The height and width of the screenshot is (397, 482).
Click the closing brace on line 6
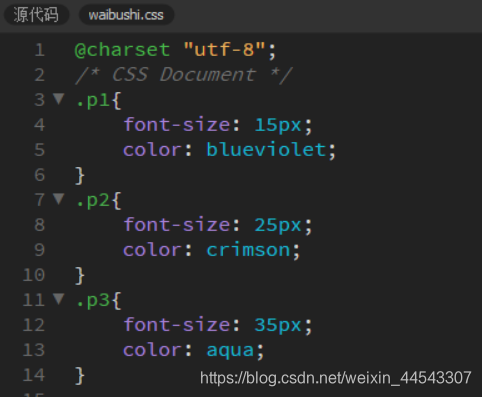[x=80, y=176]
